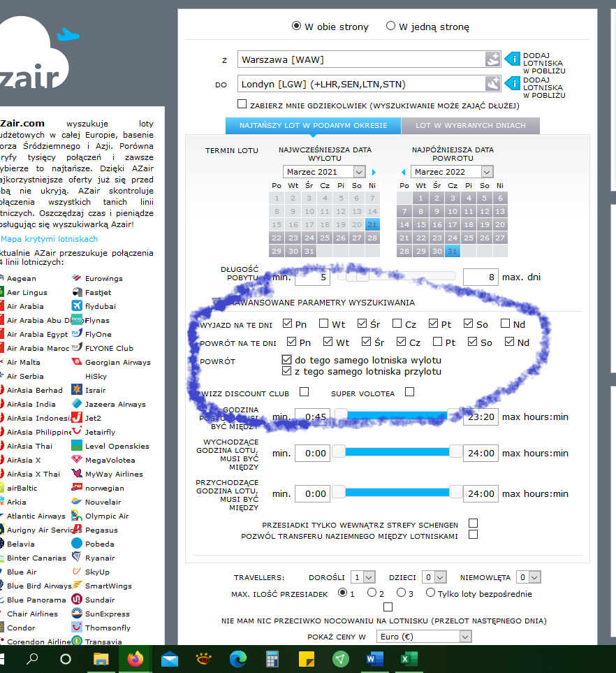Screen dimensions: 616x673
Task: Go to previous month in return calendar
Action: [x=403, y=172]
